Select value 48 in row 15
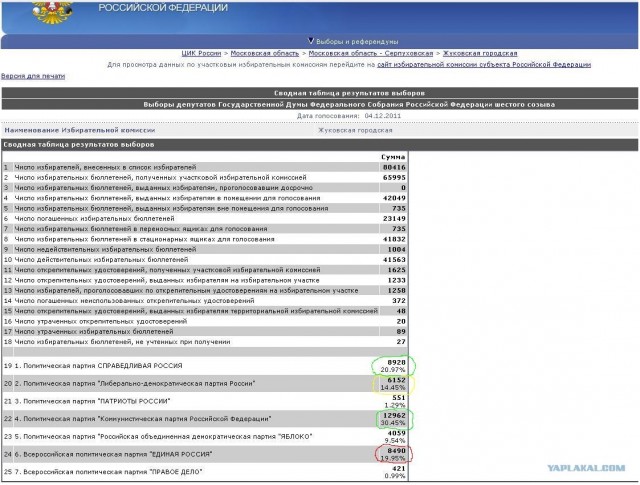This screenshot has height=485, width=640. [401, 311]
